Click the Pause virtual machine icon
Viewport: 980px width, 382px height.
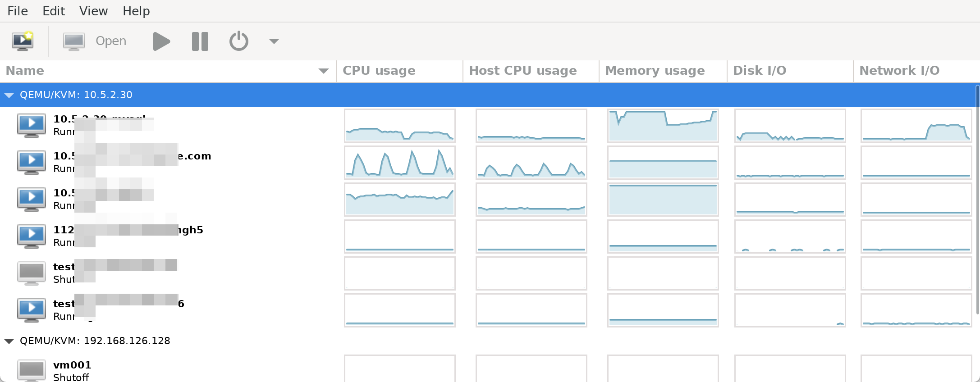click(x=200, y=41)
